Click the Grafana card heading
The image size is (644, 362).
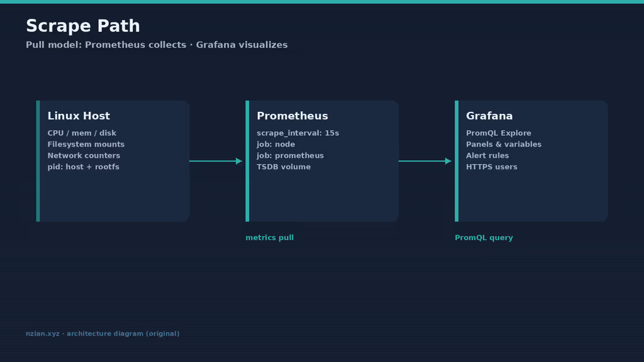[489, 116]
